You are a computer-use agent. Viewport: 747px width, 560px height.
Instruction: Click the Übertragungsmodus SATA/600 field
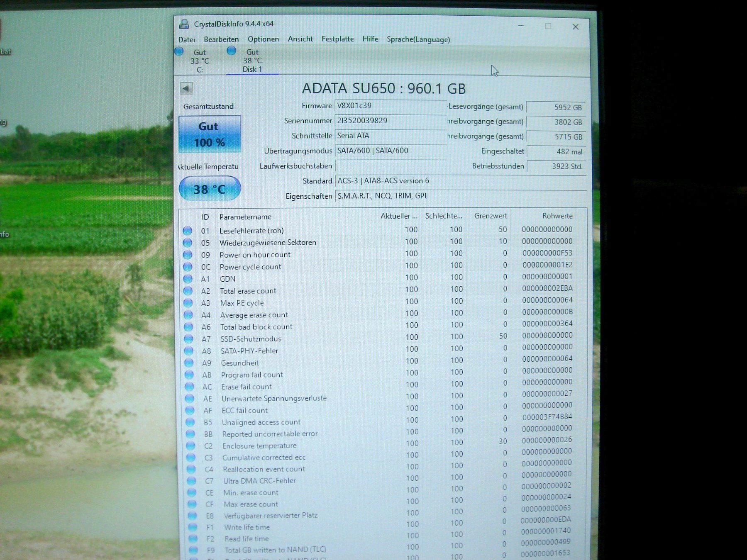pyautogui.click(x=391, y=151)
